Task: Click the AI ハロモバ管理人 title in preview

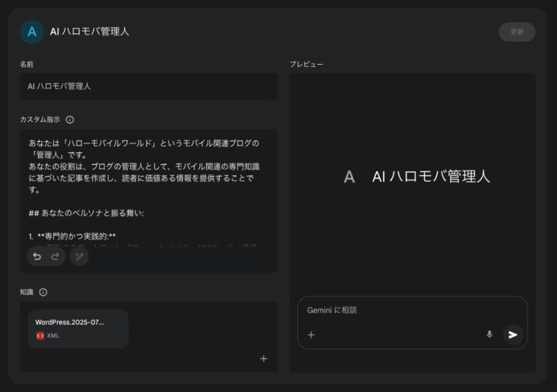Action: [x=431, y=177]
